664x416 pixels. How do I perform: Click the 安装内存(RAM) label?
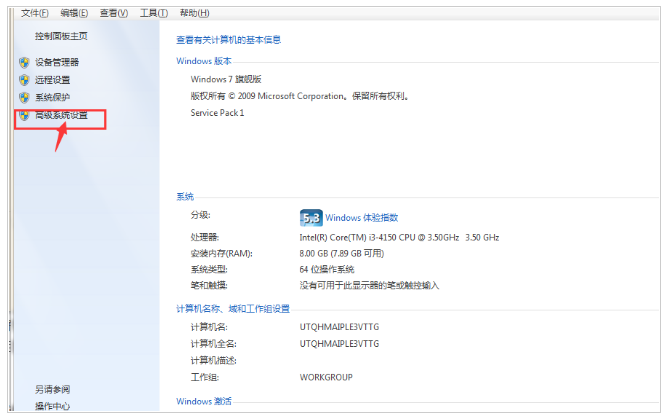pos(221,253)
